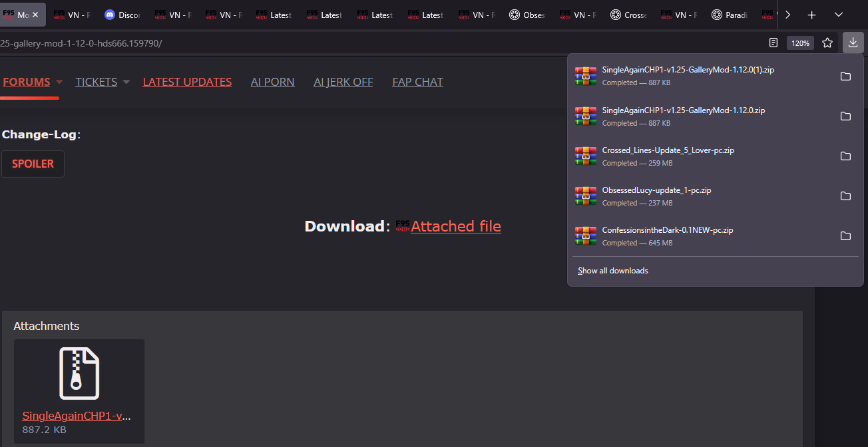The width and height of the screenshot is (868, 447).
Task: Click the downloads toolbar icon
Action: coord(853,43)
